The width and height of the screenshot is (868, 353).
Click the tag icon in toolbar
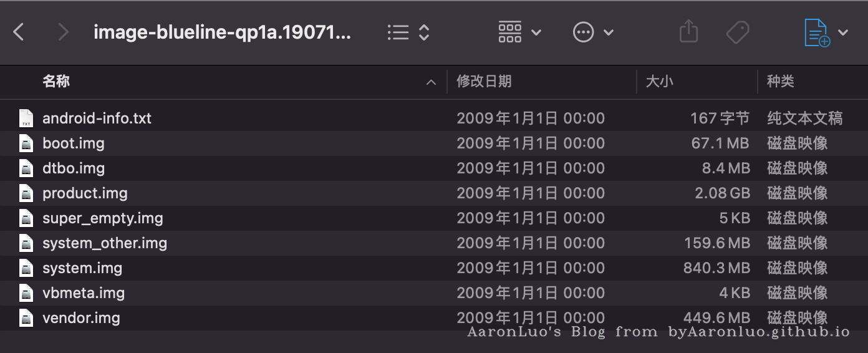(x=738, y=32)
